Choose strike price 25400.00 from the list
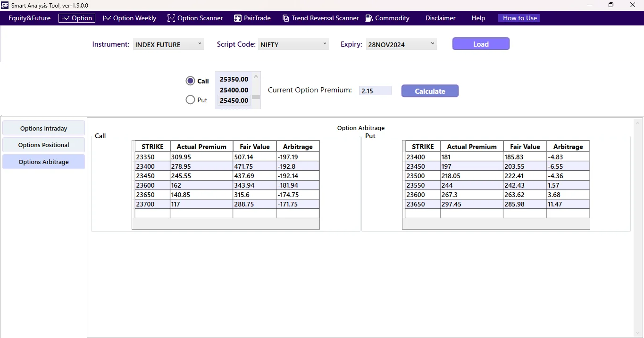 (234, 90)
